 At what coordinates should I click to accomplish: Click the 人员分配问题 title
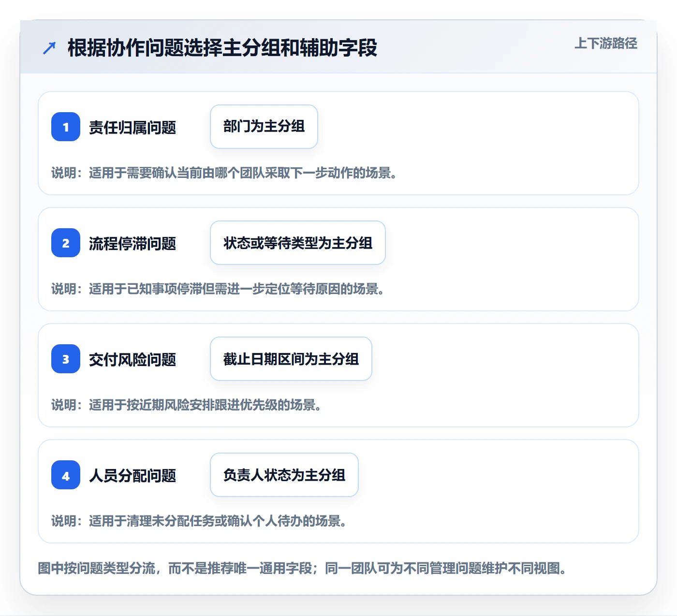pos(132,476)
